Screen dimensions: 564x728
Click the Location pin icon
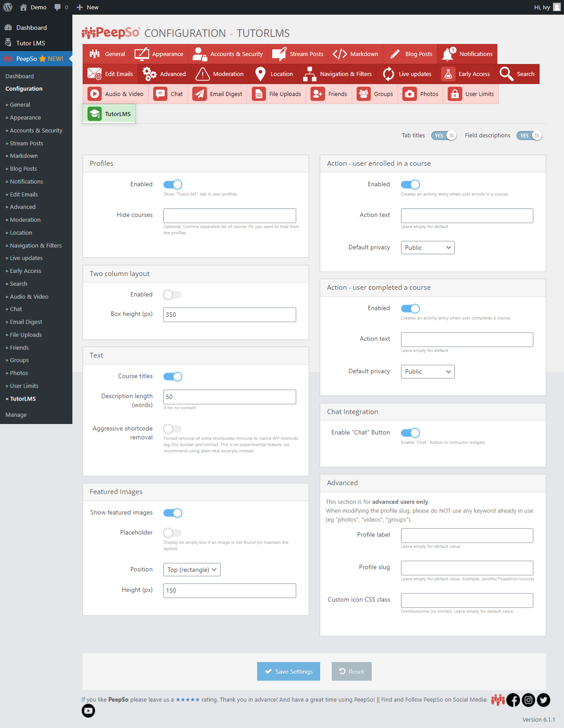click(x=260, y=74)
